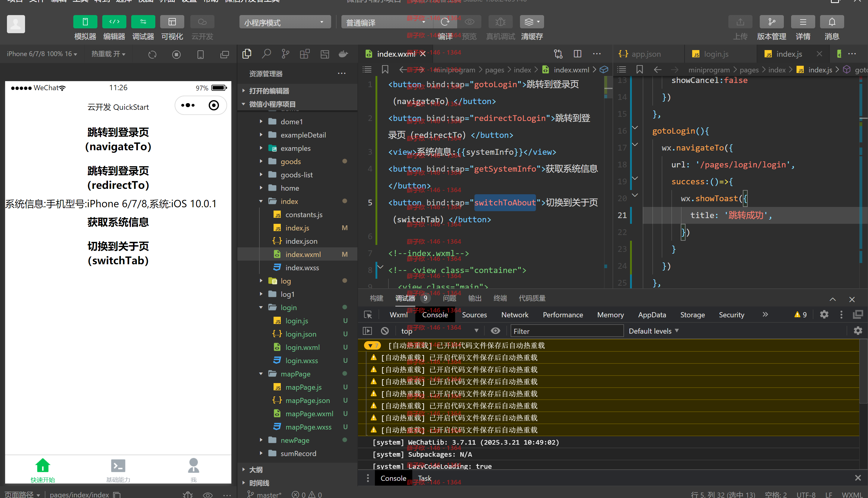Click the simulator stop icon
Image resolution: width=868 pixels, height=498 pixels.
(x=176, y=54)
